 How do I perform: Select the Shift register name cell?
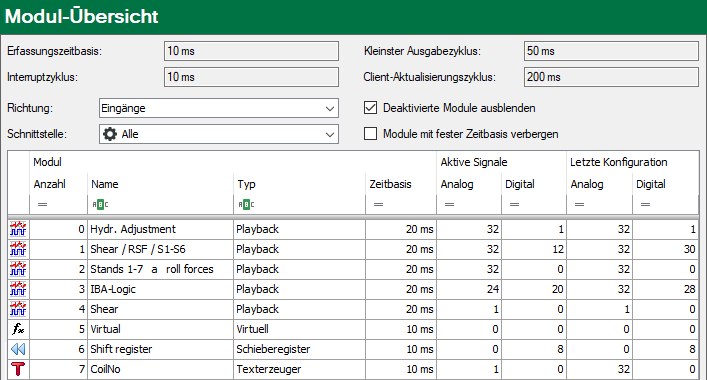click(161, 349)
